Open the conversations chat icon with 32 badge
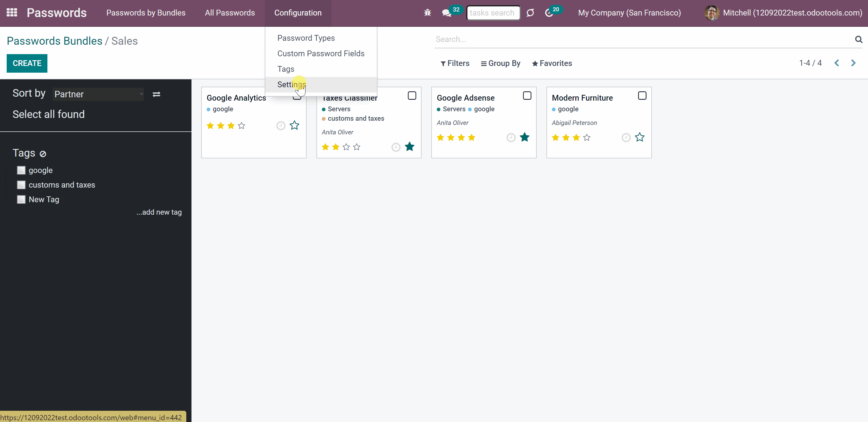Screen dimensions: 868x422 [446, 13]
